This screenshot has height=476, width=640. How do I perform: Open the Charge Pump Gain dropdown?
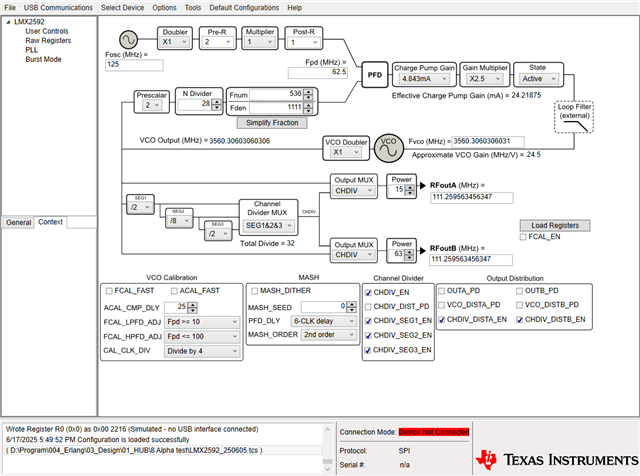coord(424,79)
